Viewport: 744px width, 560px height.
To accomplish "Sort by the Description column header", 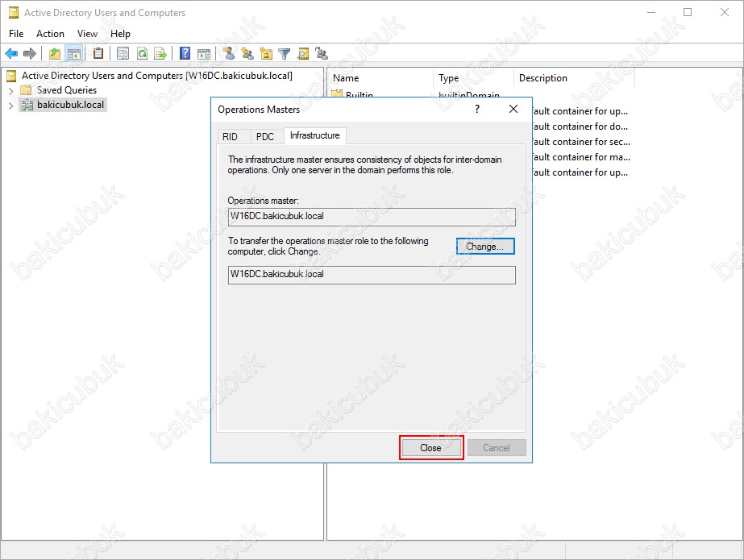I will point(574,78).
